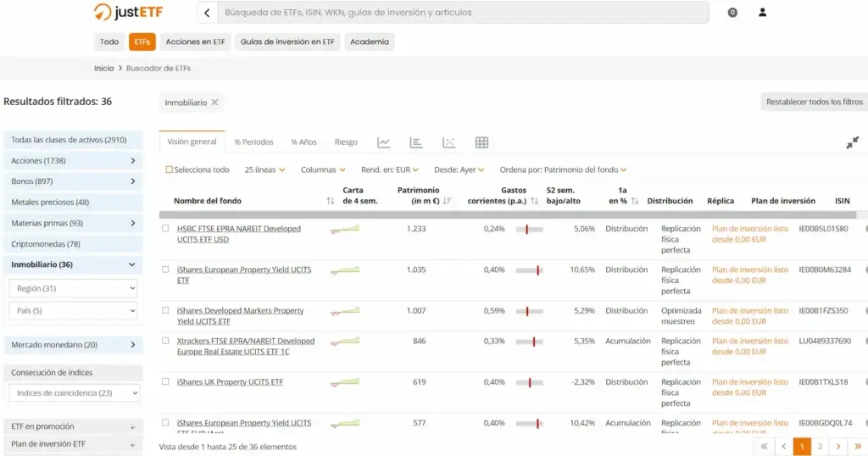Open the 25 líneas dropdown
868x456 pixels.
tap(264, 170)
